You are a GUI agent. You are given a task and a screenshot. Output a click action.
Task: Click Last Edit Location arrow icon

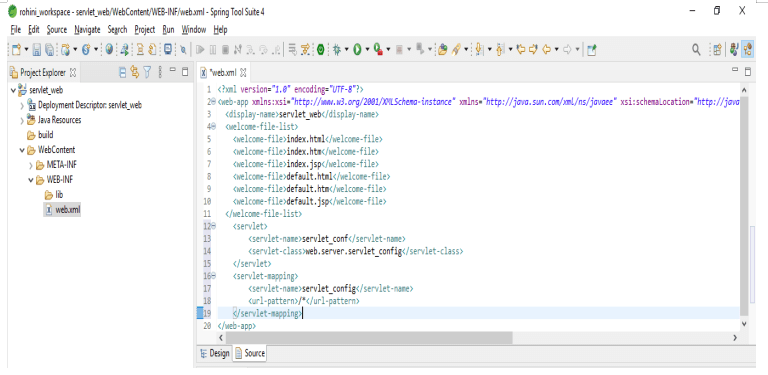[521, 49]
